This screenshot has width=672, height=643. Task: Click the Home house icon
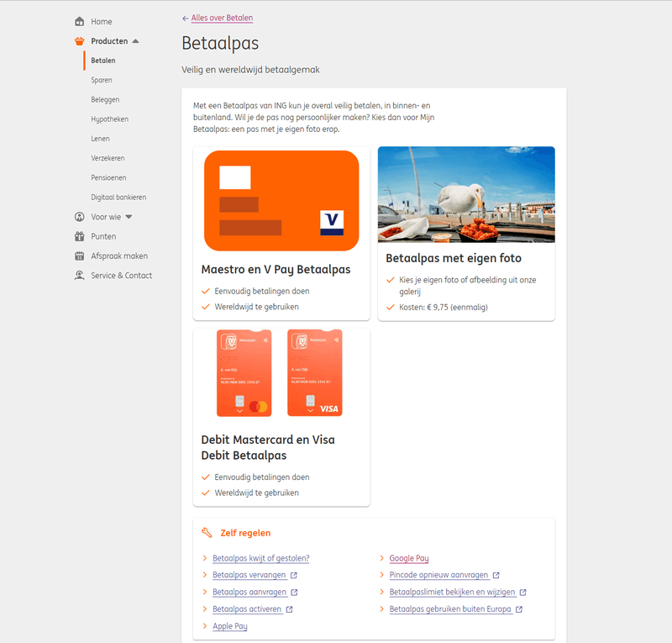[x=79, y=22]
